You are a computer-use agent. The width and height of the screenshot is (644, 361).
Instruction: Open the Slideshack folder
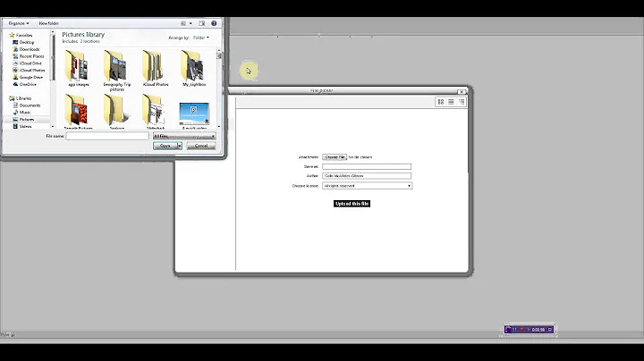pyautogui.click(x=156, y=112)
